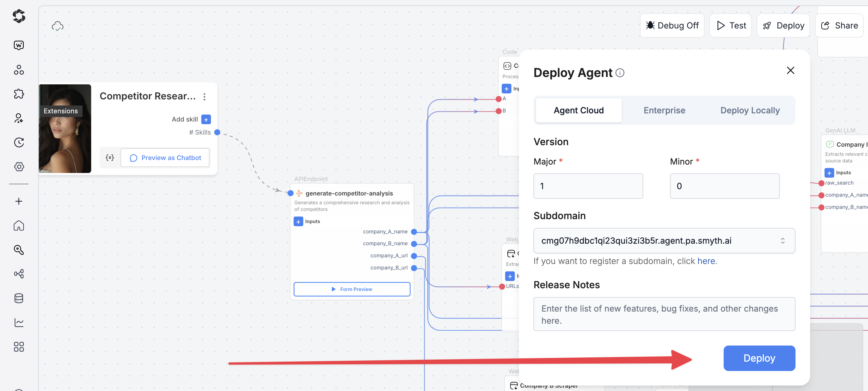Screen dimensions: 868x391
Task: Click the Deploy Agent info icon
Action: pyautogui.click(x=620, y=73)
